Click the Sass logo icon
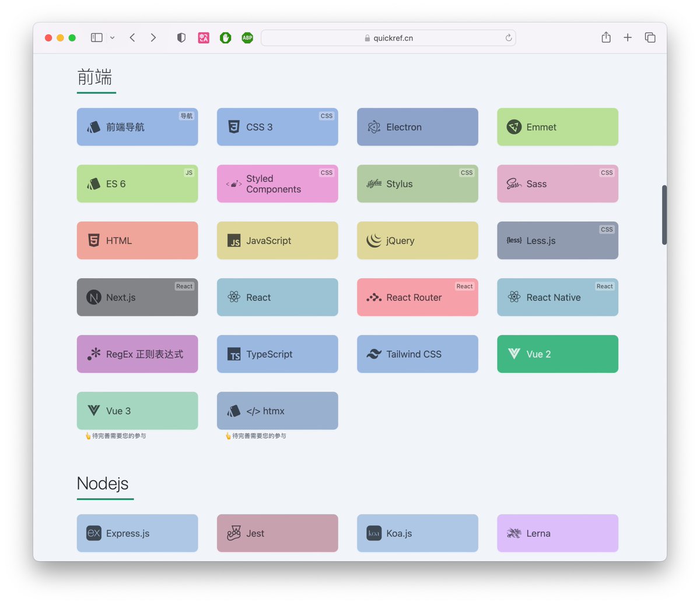Viewport: 700px width, 605px height. [514, 184]
